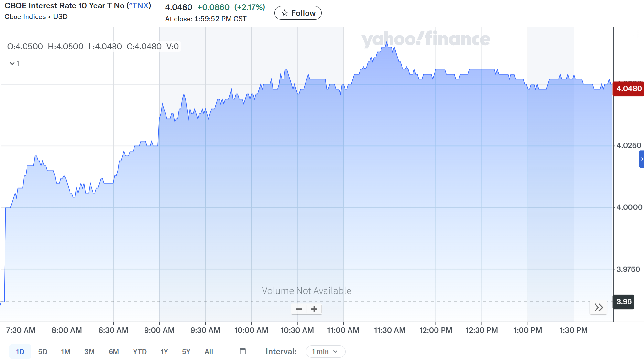Zoom in with the plus icon

click(x=314, y=309)
